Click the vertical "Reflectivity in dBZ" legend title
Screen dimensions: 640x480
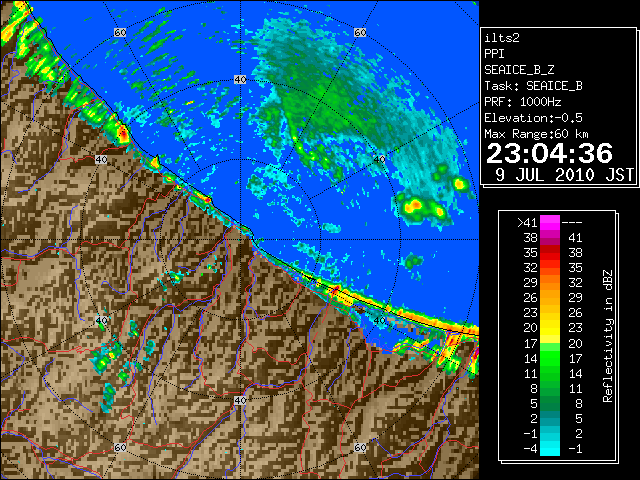608,336
